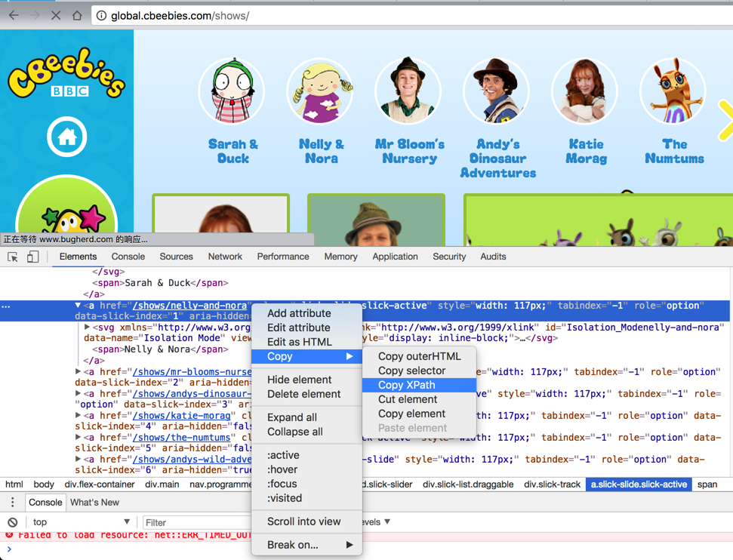
Task: Open the Sources panel tab
Action: (x=176, y=257)
